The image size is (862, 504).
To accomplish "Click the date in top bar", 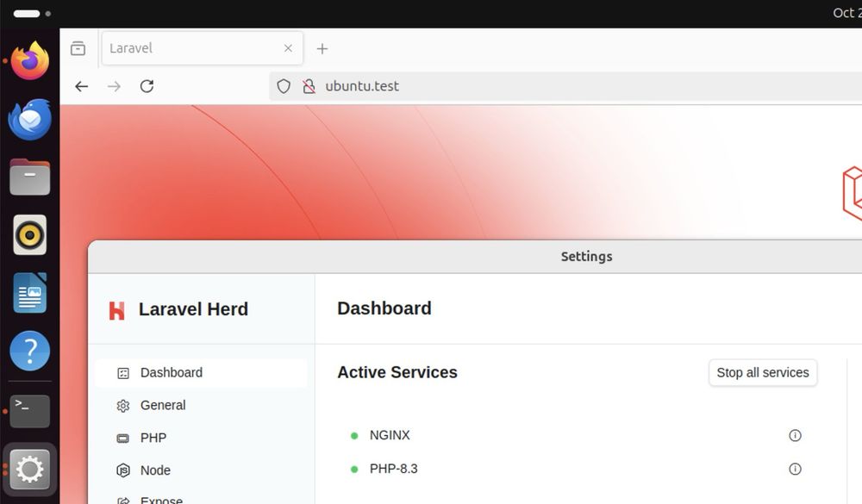I will 847,13.
